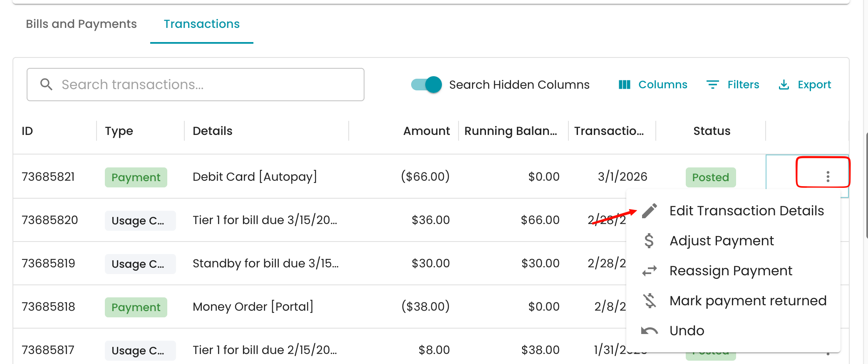Screen dimensions: 868x364
Task: Click the Undo arrow icon
Action: coord(649,331)
